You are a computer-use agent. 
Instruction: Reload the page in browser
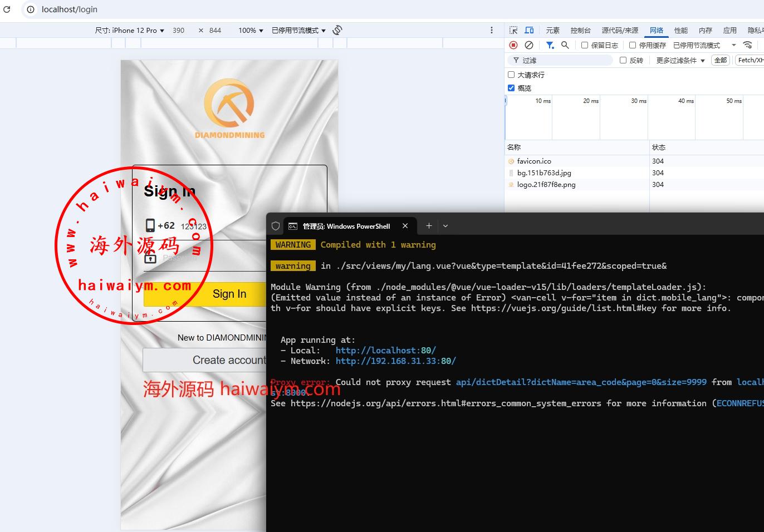pyautogui.click(x=7, y=9)
